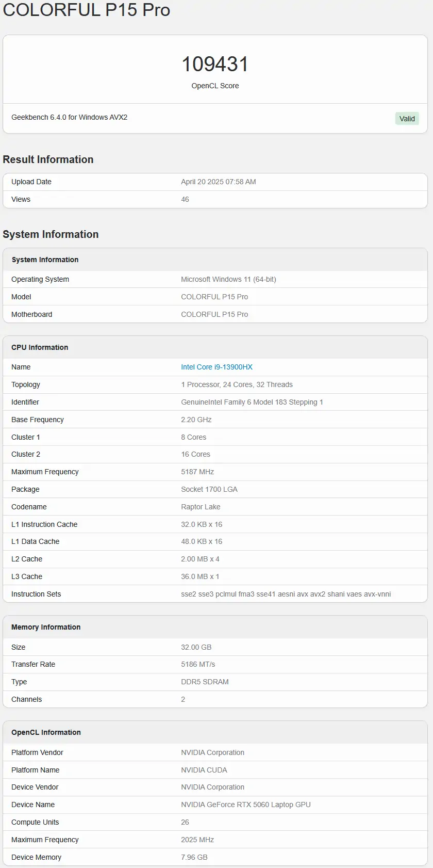Select the Package value Socket 1700 LGA
433x868 pixels.
tap(209, 489)
